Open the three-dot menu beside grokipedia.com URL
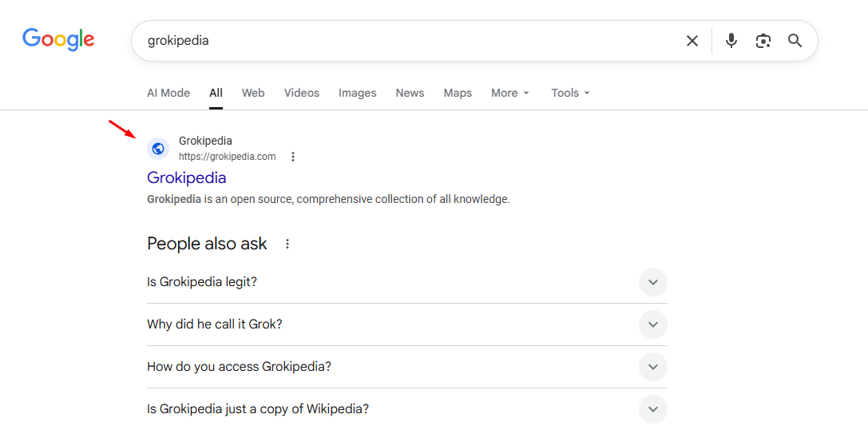 [x=293, y=157]
